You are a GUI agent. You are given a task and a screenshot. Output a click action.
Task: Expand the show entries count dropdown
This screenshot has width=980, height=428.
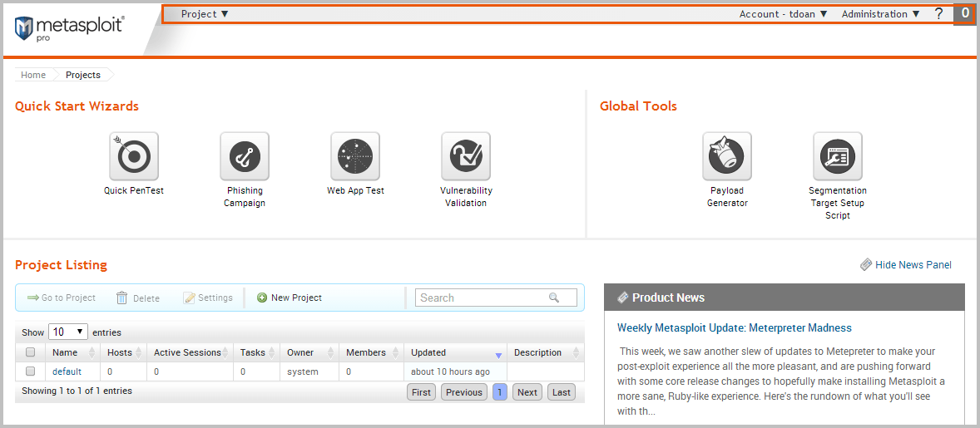pyautogui.click(x=68, y=332)
